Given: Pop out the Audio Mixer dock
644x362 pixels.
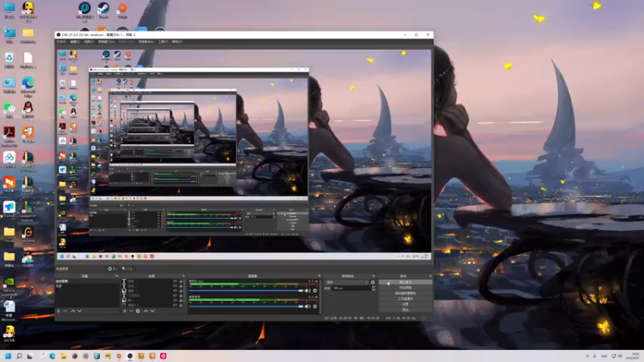Looking at the screenshot, I should click(320, 276).
